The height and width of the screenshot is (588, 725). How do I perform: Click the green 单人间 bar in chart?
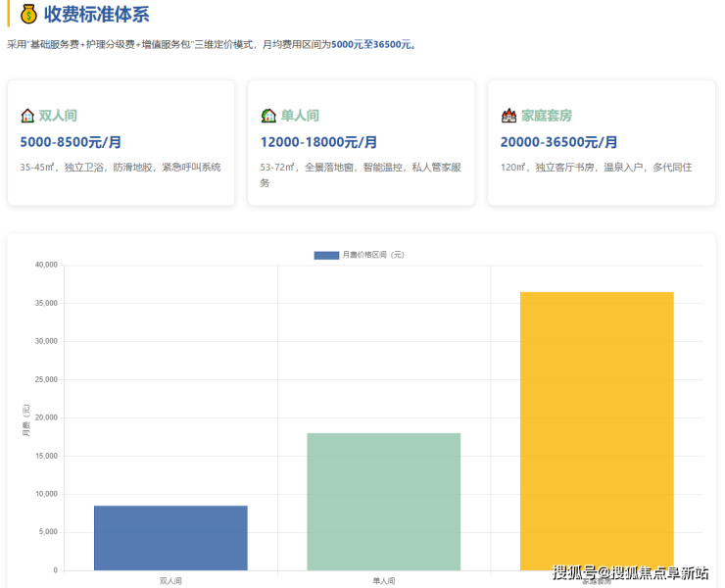click(x=383, y=501)
